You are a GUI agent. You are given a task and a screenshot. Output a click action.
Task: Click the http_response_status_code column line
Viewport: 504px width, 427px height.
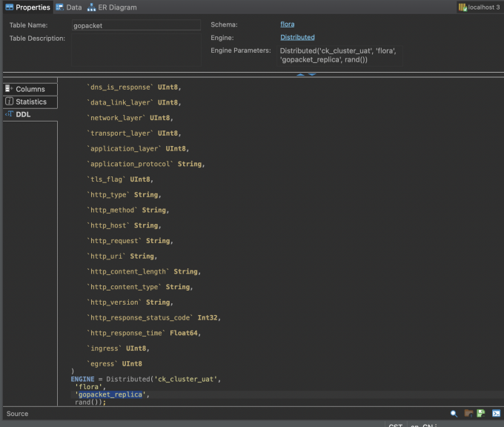(153, 318)
